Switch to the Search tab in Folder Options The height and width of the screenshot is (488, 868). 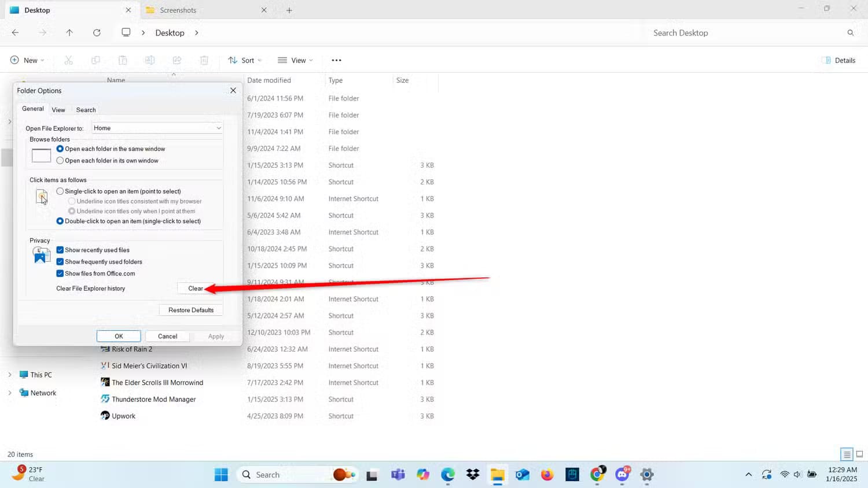click(x=86, y=110)
